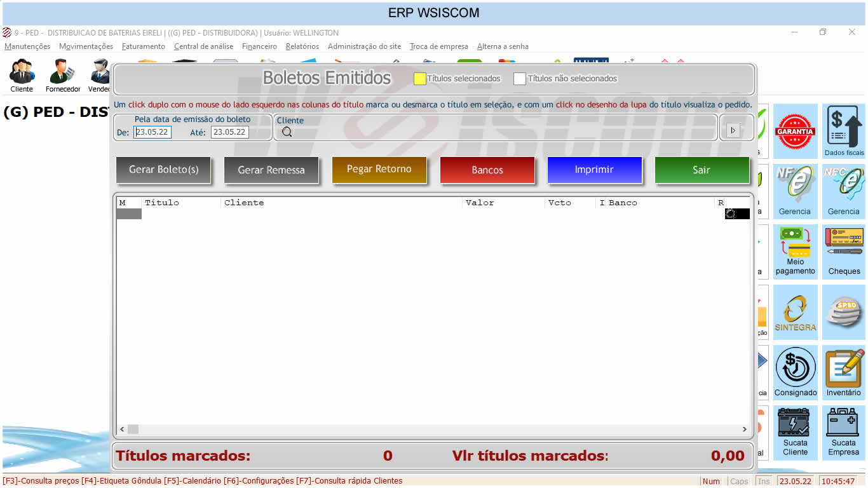
Task: Click the Pegar Retorno button
Action: [379, 170]
